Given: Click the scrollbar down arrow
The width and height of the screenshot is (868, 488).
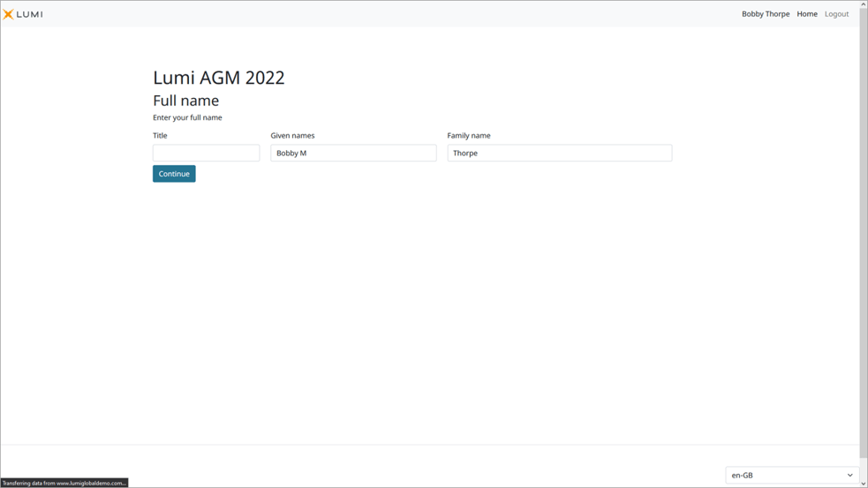Looking at the screenshot, I should [x=863, y=484].
